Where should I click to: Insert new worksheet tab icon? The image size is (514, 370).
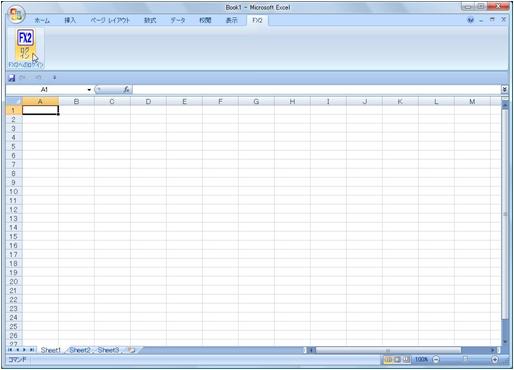pyautogui.click(x=132, y=350)
